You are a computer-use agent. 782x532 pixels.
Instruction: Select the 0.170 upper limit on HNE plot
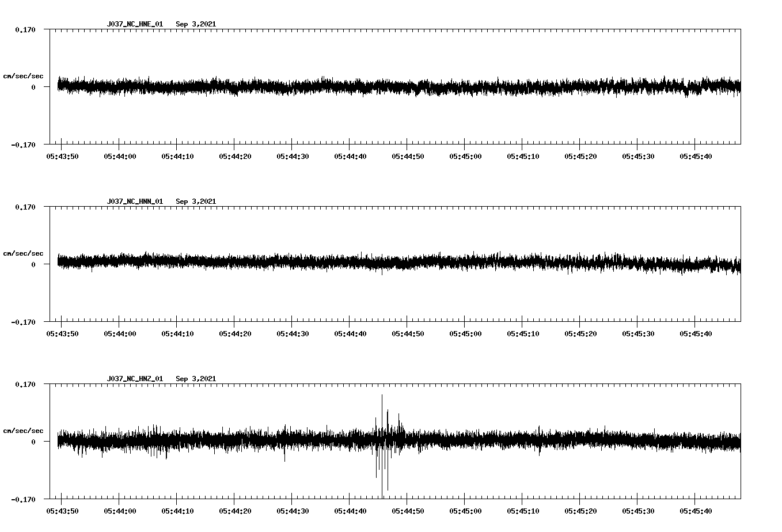[x=25, y=29]
